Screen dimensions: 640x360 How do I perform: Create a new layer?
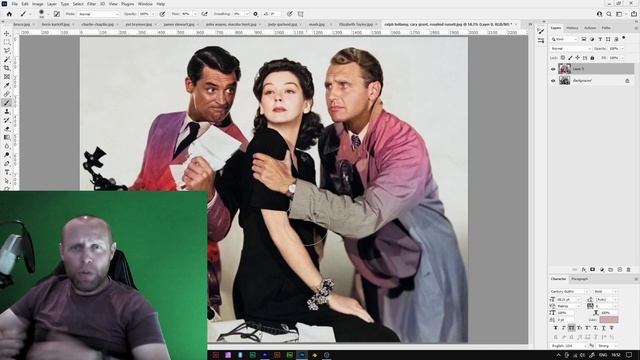[x=620, y=270]
